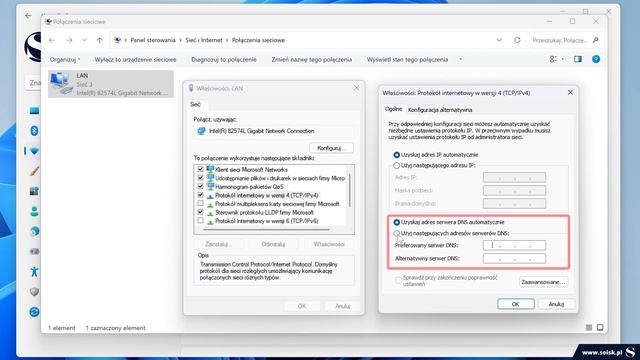Click Diagnozuj to połączenie
The width and height of the screenshot is (640, 360).
tap(224, 60)
